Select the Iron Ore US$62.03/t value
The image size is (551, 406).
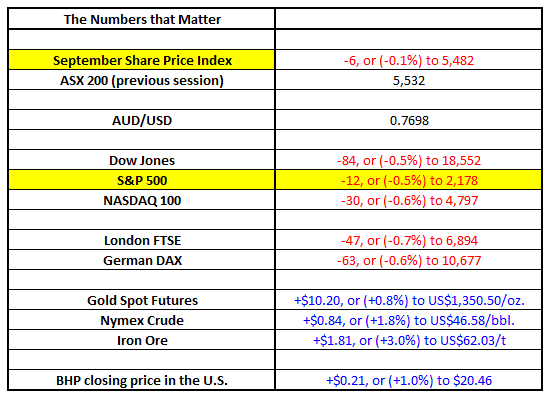[409, 340]
